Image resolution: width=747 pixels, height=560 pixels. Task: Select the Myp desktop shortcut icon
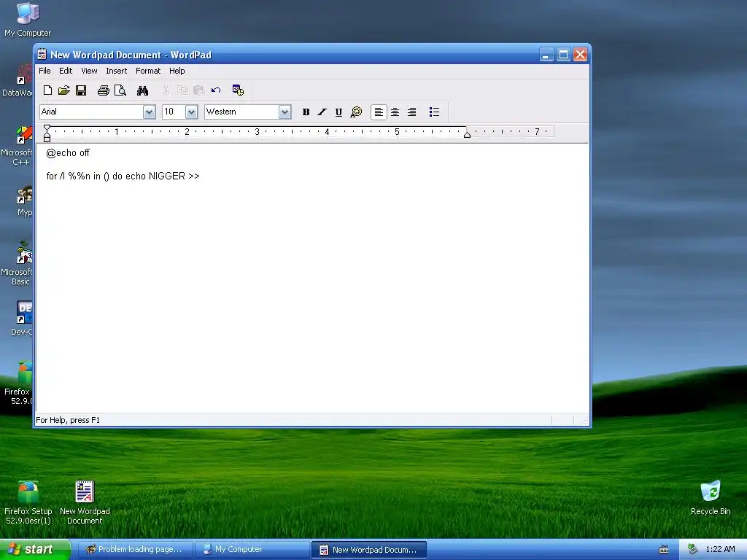(x=24, y=201)
